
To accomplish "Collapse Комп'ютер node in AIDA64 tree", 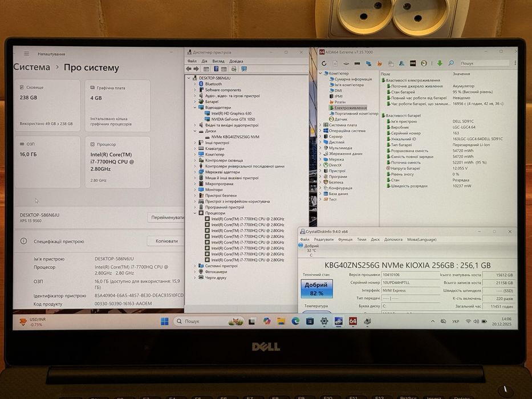I will tap(320, 74).
